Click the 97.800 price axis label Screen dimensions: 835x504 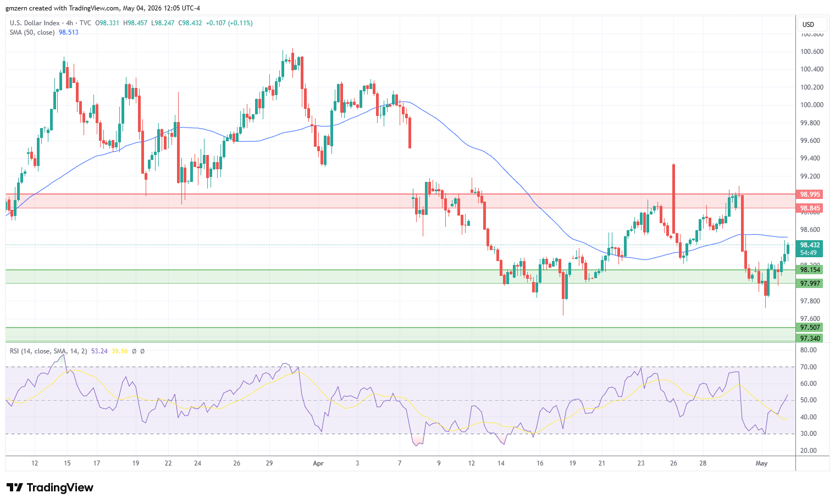pos(811,301)
